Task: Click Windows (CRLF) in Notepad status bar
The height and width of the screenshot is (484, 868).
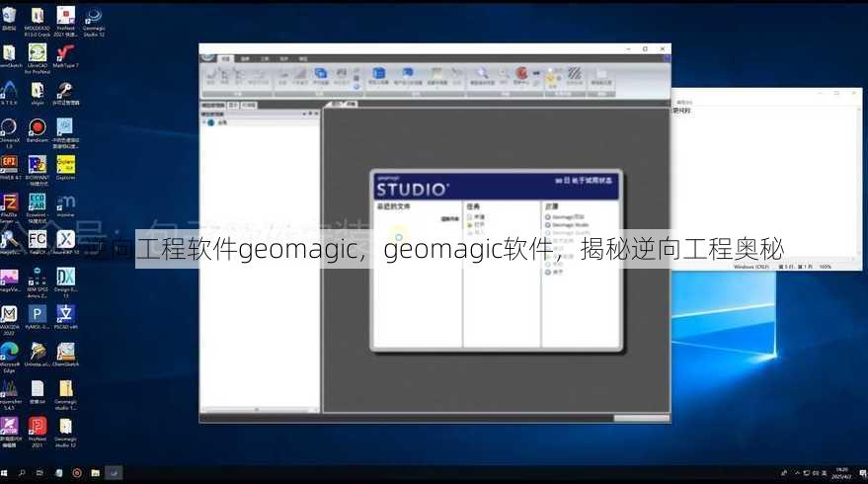Action: 751,267
